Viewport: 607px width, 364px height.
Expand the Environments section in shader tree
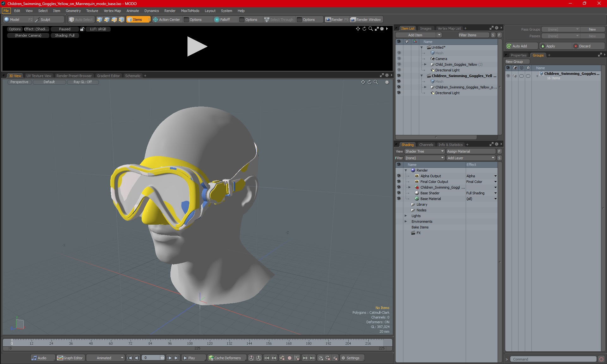[x=405, y=221]
